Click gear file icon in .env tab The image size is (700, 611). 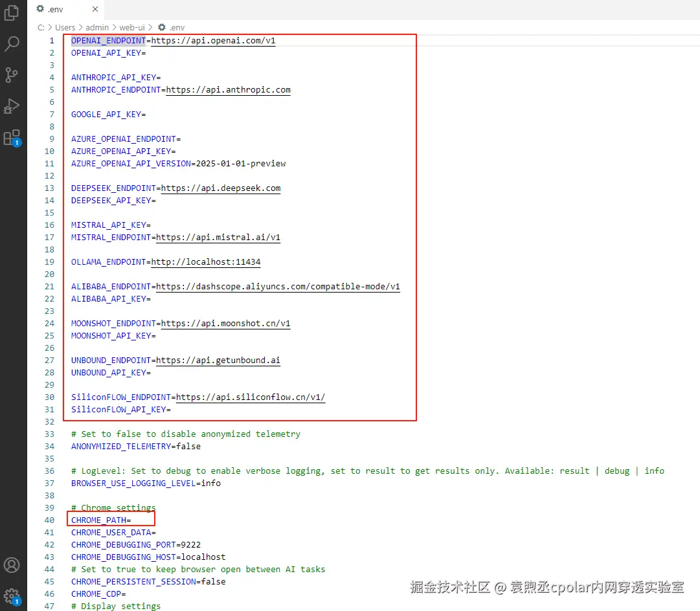click(x=40, y=9)
